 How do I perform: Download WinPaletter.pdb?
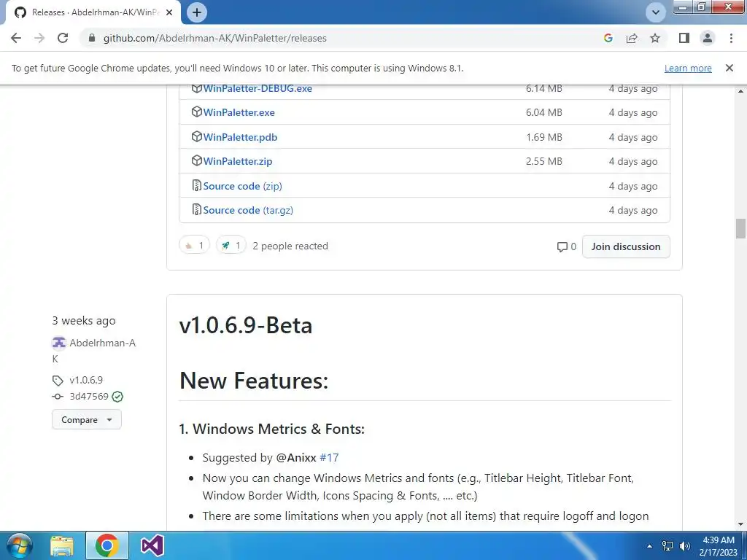[240, 137]
